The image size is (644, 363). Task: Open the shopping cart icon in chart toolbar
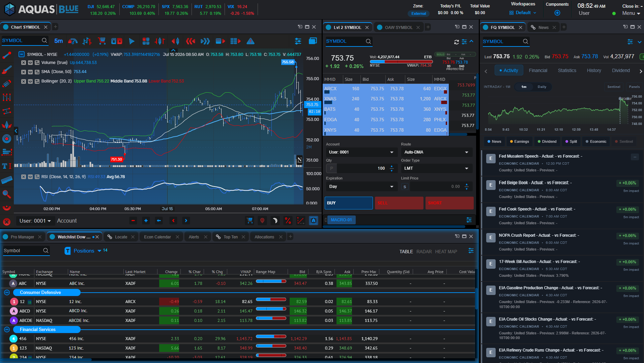101,41
